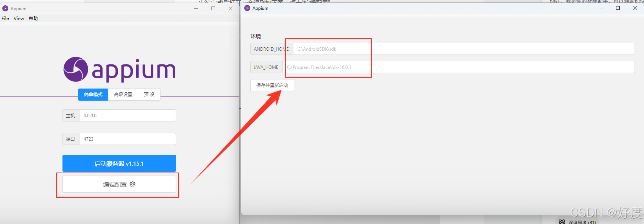
Task: Maximize the left Appium window
Action: pos(213,8)
